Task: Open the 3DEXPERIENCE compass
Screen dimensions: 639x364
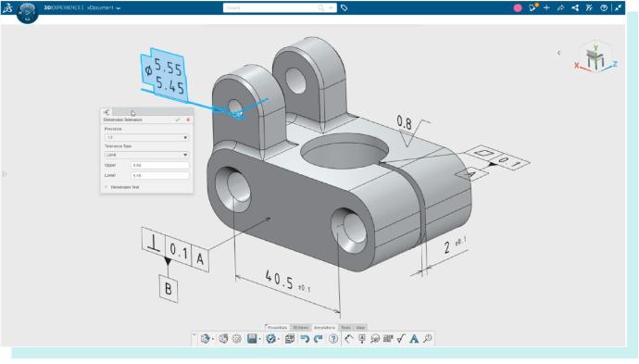Action: [27, 12]
